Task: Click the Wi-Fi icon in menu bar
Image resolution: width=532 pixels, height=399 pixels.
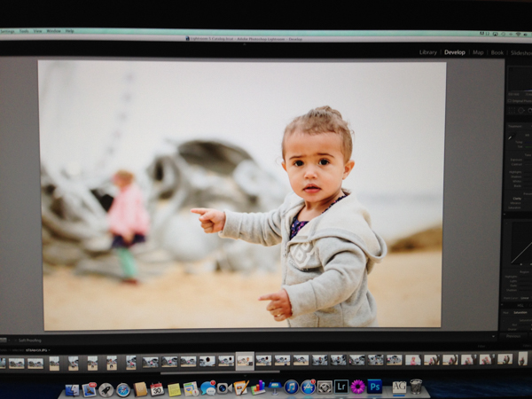Action: (518, 35)
